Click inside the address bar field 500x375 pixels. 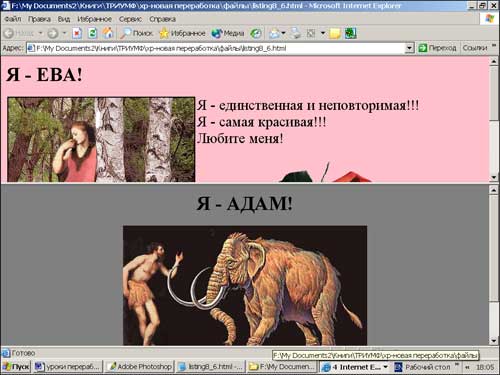(x=220, y=48)
